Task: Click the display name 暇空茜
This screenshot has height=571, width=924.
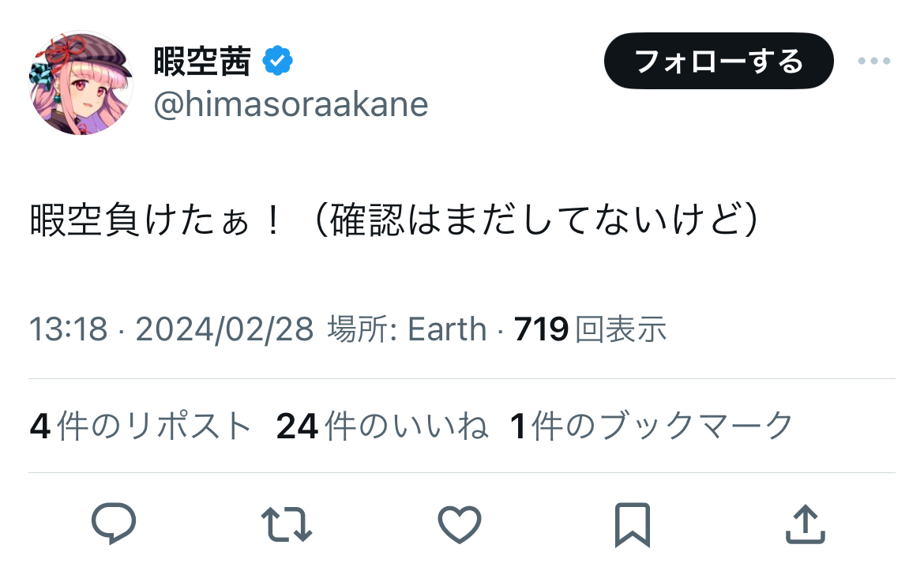Action: click(201, 62)
